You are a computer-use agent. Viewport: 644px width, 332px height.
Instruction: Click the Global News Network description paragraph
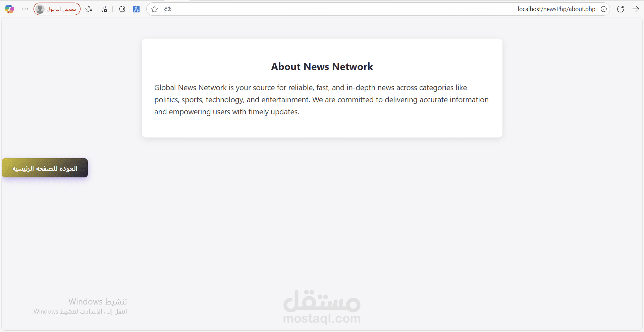[x=321, y=100]
